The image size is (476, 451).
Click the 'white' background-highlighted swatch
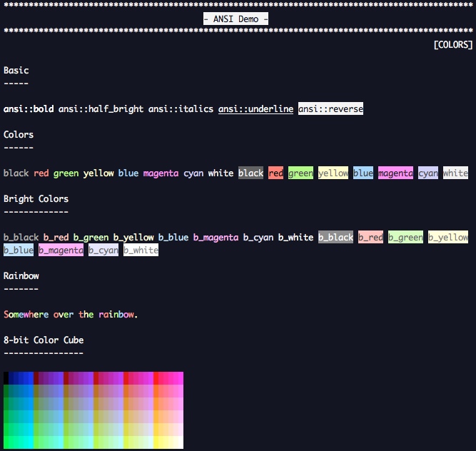click(455, 173)
